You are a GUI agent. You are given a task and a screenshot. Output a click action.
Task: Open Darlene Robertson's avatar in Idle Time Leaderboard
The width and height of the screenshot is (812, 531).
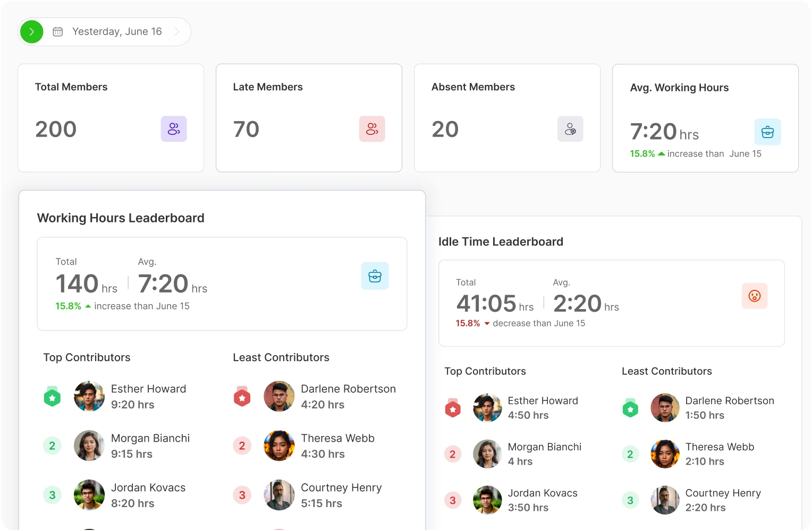tap(665, 408)
